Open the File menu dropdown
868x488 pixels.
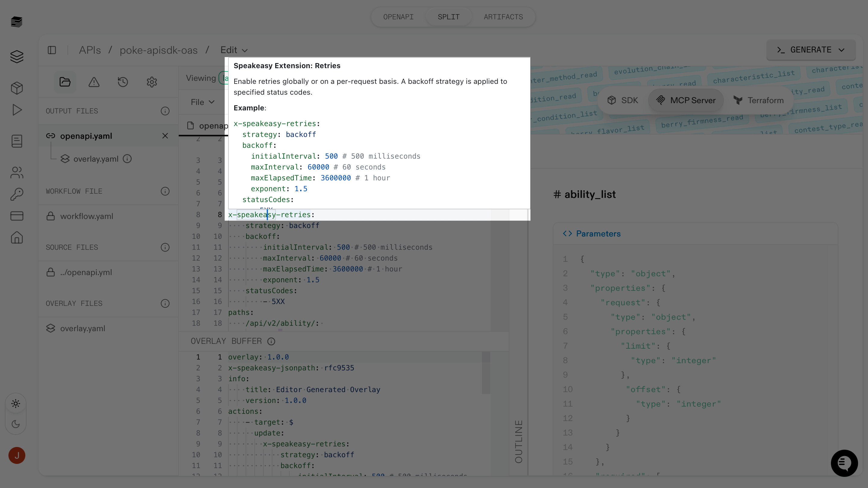click(202, 102)
